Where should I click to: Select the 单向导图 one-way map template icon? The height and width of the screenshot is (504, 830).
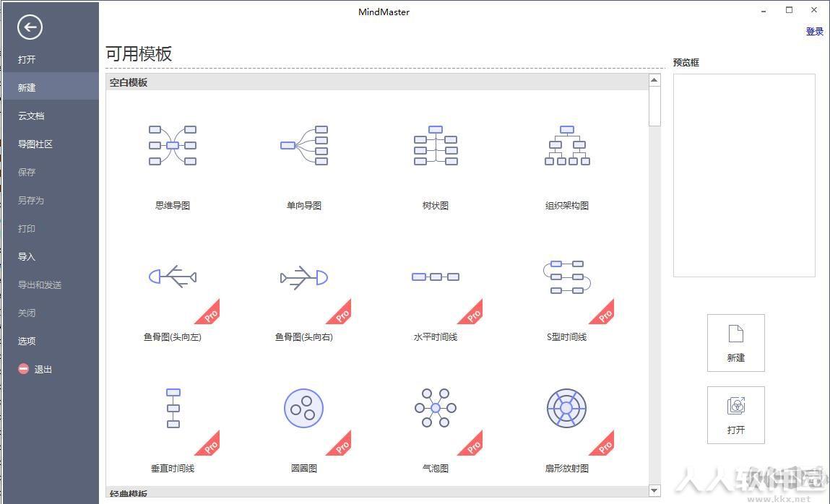304,145
